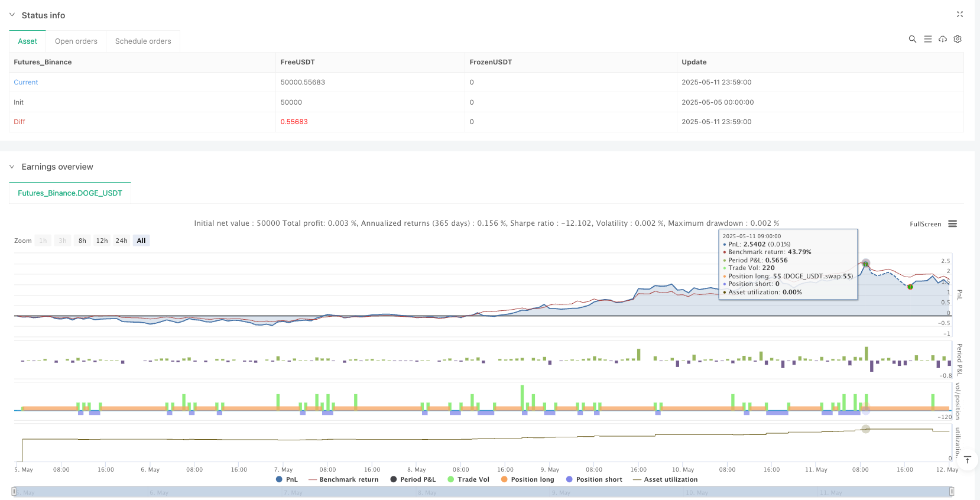The height and width of the screenshot is (500, 980).
Task: Open the Schedule orders tab
Action: click(143, 41)
